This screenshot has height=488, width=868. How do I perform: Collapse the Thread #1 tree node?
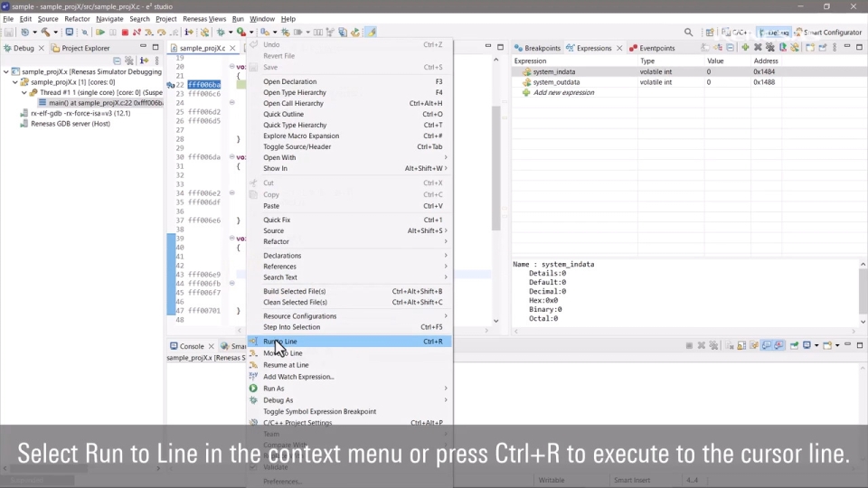click(24, 92)
